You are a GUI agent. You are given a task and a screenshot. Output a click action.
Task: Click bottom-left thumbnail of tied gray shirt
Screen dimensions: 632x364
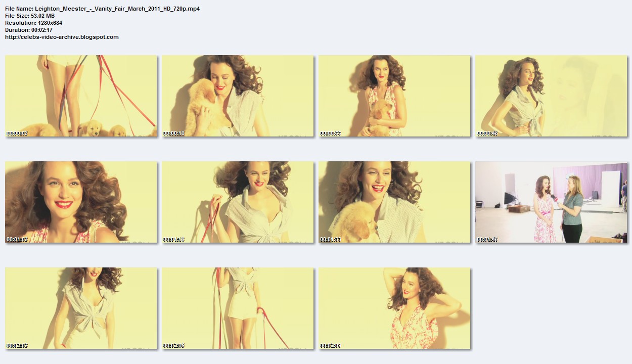point(81,308)
